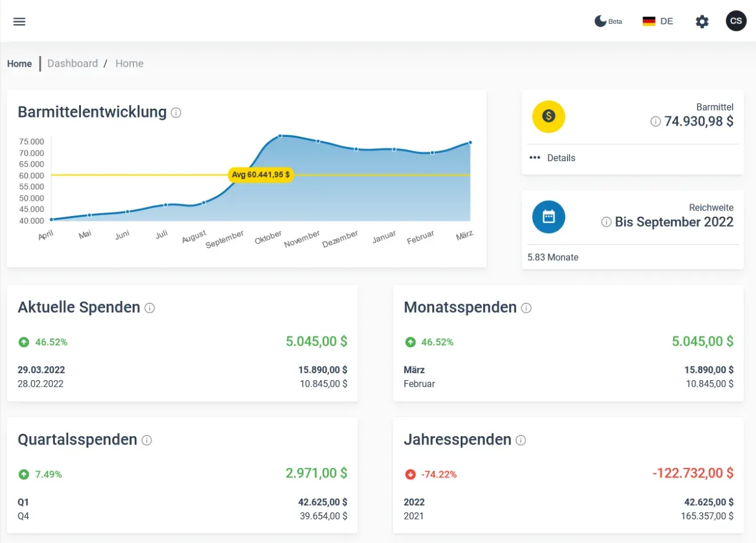The image size is (756, 543).
Task: Expand Details in Barmittel card
Action: (x=552, y=158)
